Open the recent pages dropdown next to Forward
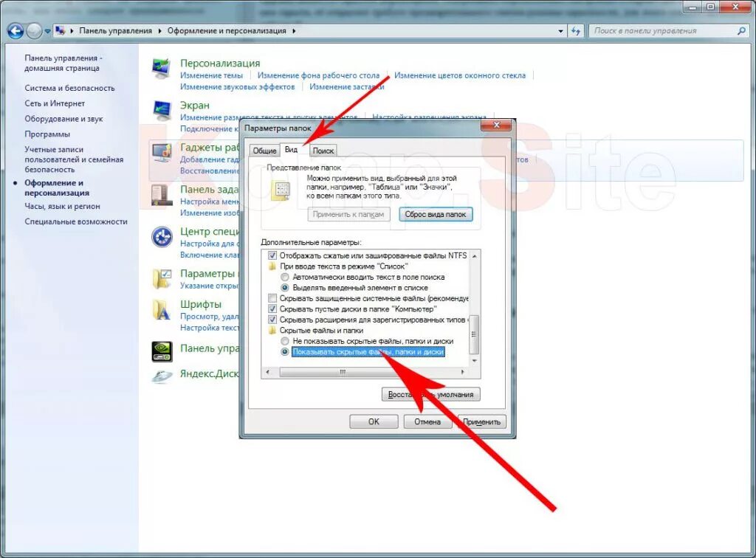This screenshot has width=756, height=558. [47, 31]
